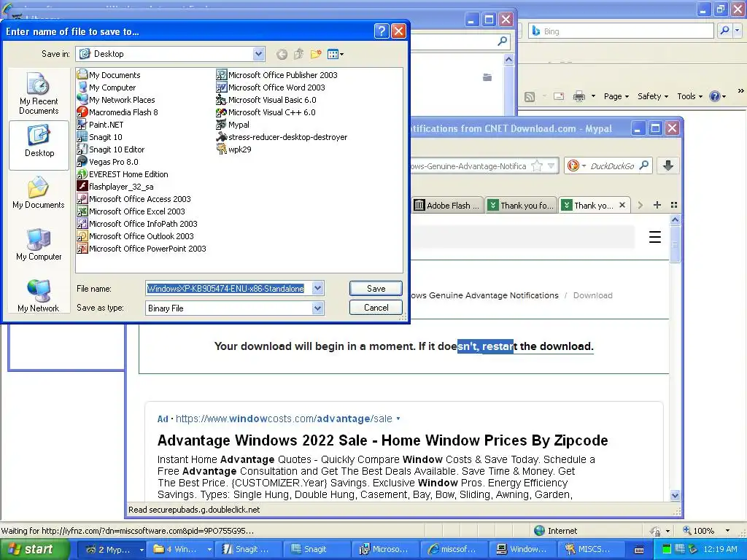
Task: Click the RSS feeds icon in IE toolbar
Action: [x=530, y=97]
